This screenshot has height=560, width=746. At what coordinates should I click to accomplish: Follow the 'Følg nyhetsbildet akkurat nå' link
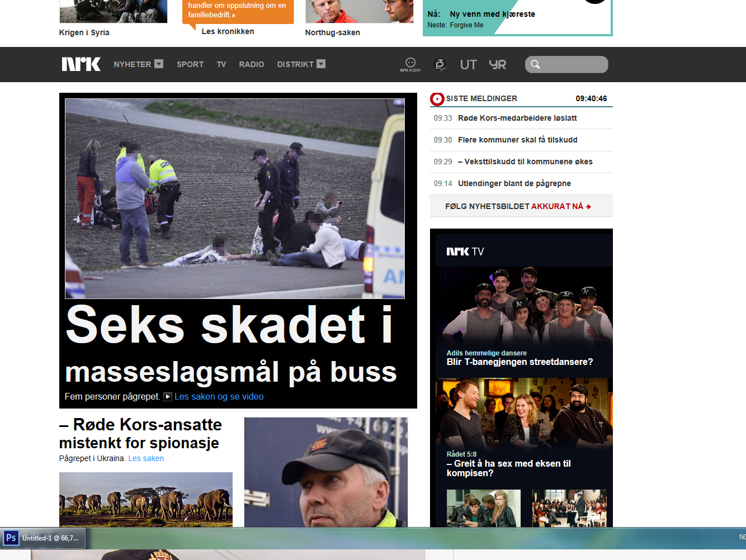(x=518, y=206)
